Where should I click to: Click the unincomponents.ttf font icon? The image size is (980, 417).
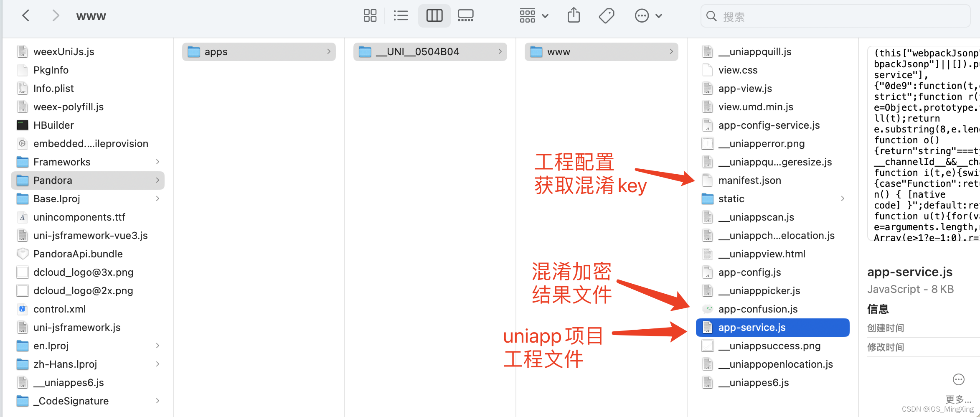tap(23, 217)
